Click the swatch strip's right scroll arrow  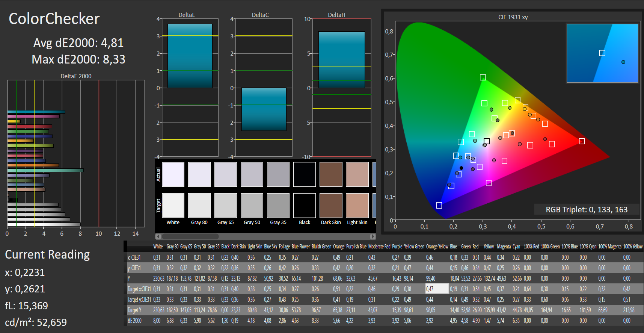tap(373, 236)
